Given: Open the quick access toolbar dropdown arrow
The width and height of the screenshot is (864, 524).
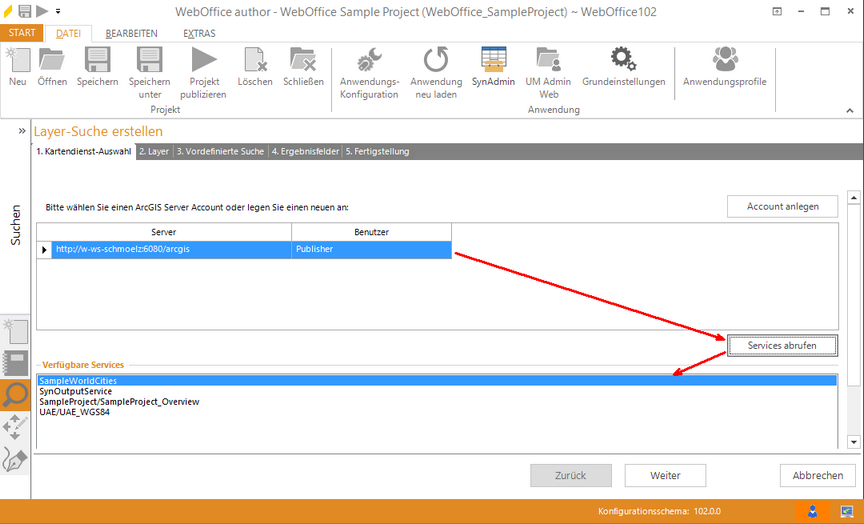Looking at the screenshot, I should click(x=57, y=11).
